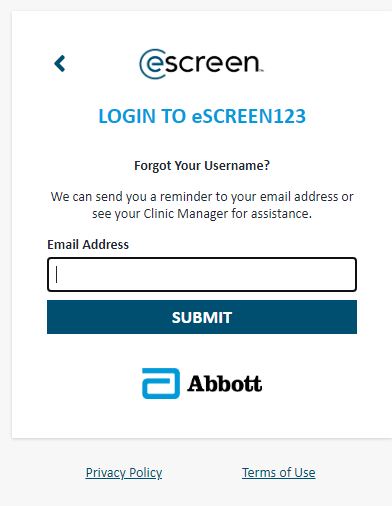Submit the username reminder request
This screenshot has width=392, height=506.
click(202, 317)
